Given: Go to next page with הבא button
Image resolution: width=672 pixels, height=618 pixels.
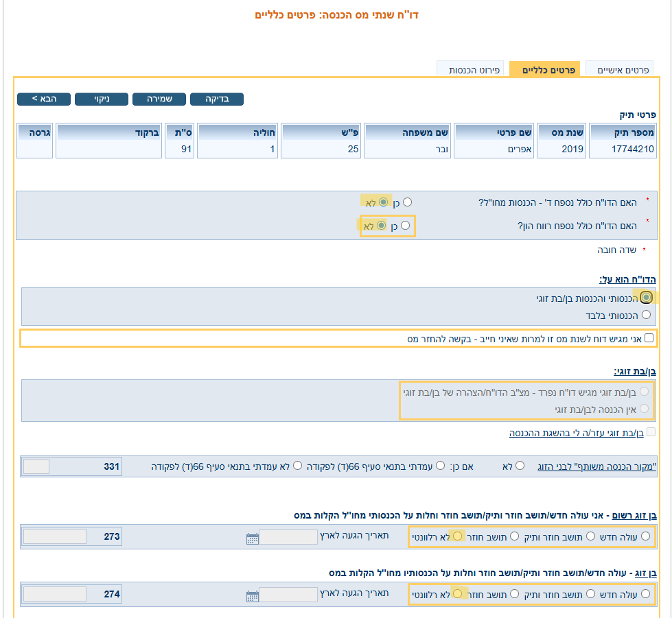Looking at the screenshot, I should click(44, 99).
